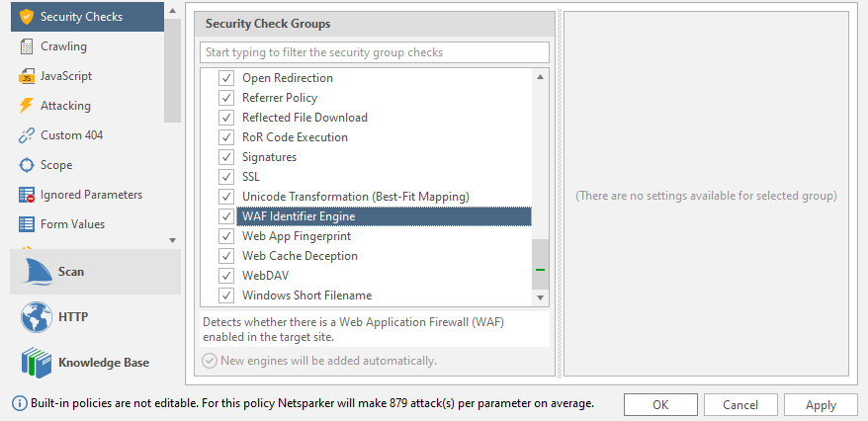Click the Form Values list icon

point(27,224)
